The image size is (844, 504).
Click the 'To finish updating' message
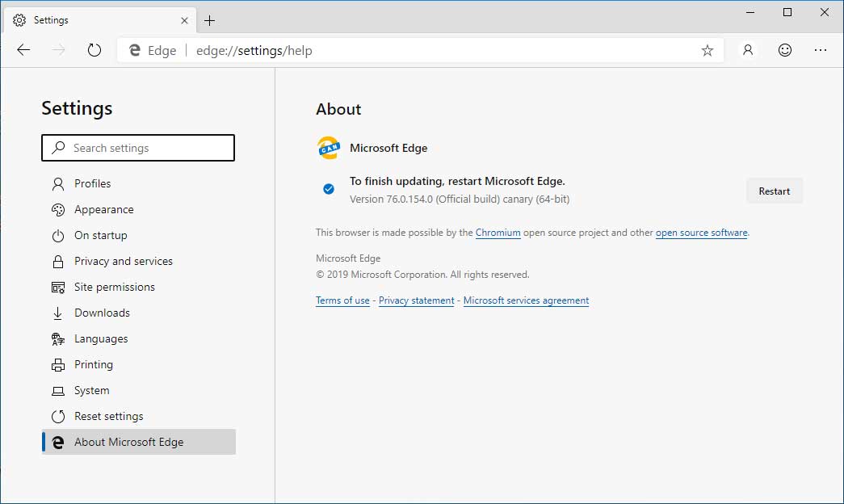point(457,182)
